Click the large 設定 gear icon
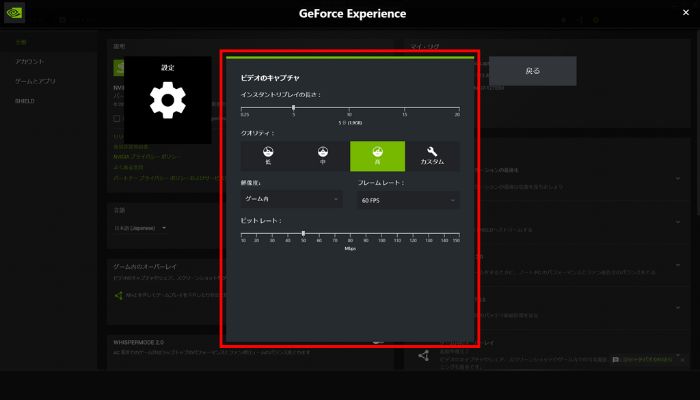Image resolution: width=700 pixels, height=400 pixels. coord(168,100)
